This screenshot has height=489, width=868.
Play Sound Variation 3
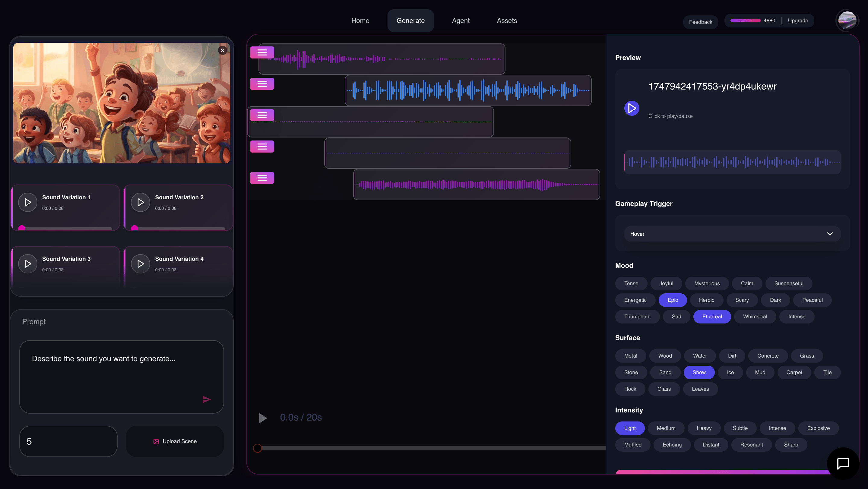27,264
